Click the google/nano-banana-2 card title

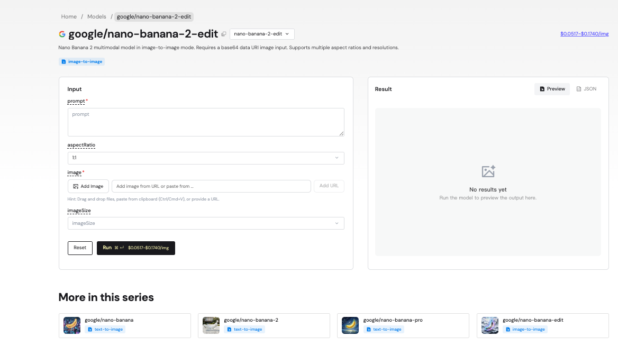251,320
